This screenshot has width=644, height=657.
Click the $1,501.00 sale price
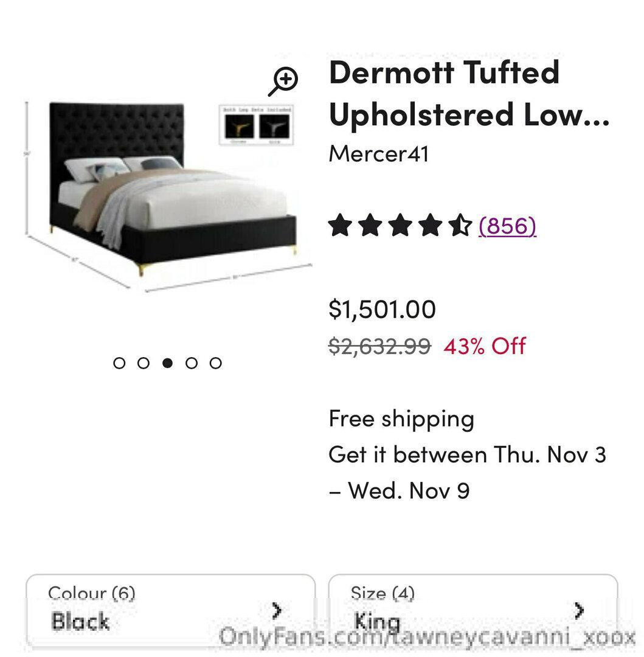(x=382, y=309)
